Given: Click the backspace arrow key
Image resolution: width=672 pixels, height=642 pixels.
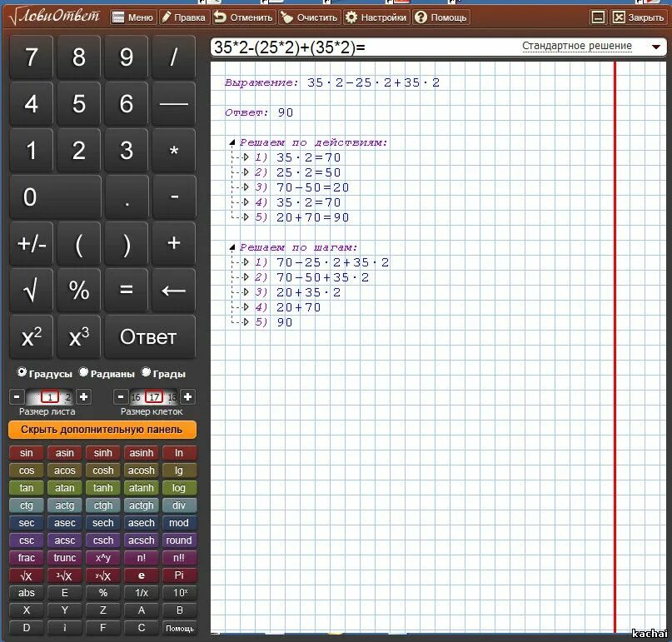Looking at the screenshot, I should (x=173, y=291).
